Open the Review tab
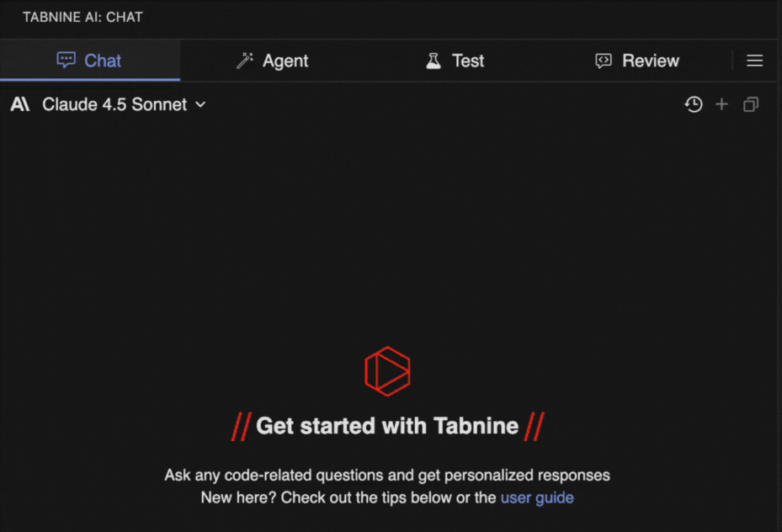Viewport: 782px width, 532px height. (x=650, y=61)
